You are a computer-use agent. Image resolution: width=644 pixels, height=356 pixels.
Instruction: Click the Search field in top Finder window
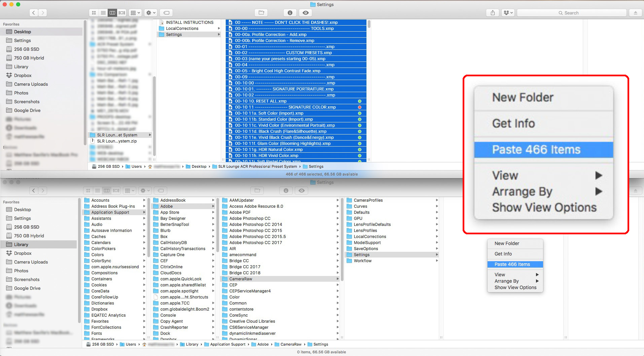coord(571,13)
